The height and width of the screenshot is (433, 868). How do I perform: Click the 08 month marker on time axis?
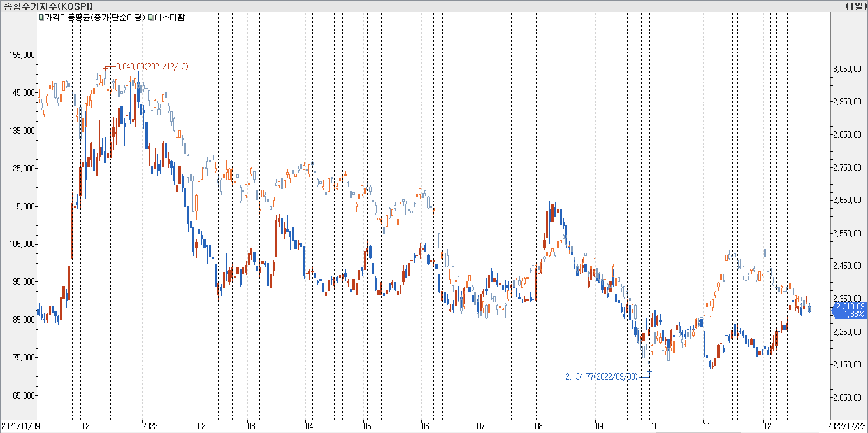click(x=539, y=426)
